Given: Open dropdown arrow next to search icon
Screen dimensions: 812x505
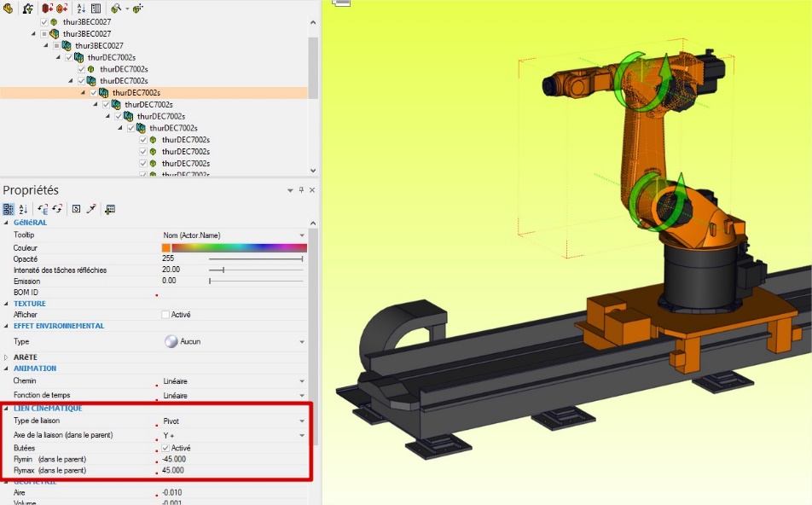Looking at the screenshot, I should click(x=127, y=9).
